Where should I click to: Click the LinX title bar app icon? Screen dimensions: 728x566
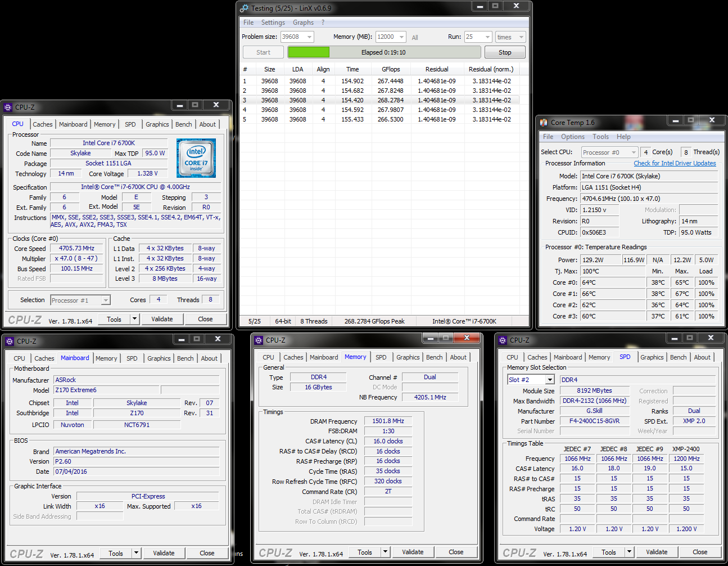click(244, 8)
